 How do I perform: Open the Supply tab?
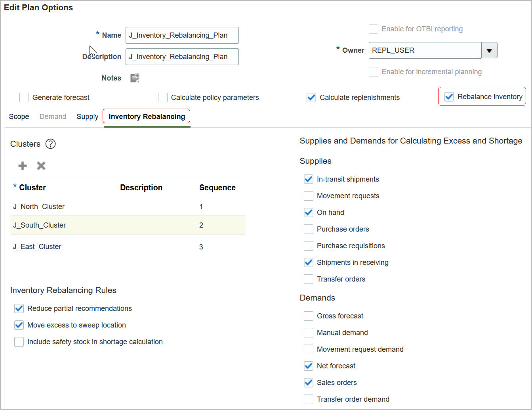(88, 117)
